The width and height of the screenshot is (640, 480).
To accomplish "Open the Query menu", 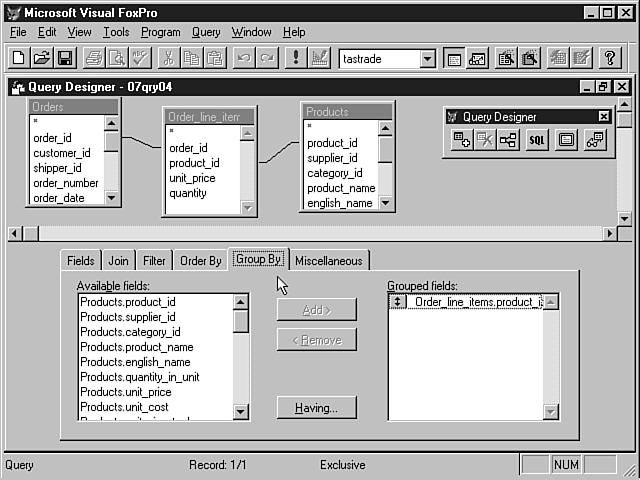I will (x=206, y=32).
